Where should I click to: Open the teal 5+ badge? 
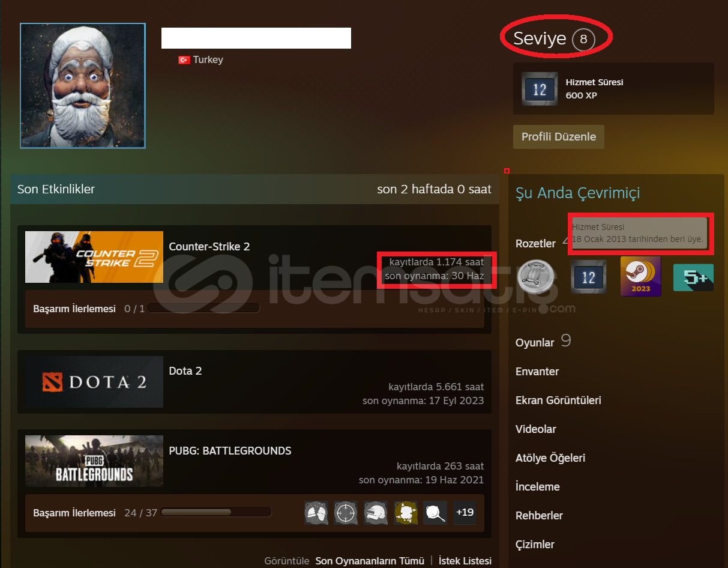coord(693,277)
